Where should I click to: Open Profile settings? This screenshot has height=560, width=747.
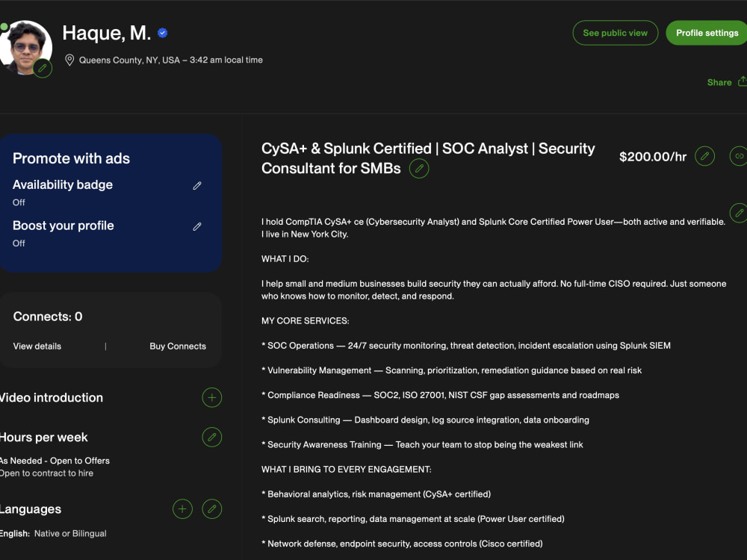[x=707, y=33]
